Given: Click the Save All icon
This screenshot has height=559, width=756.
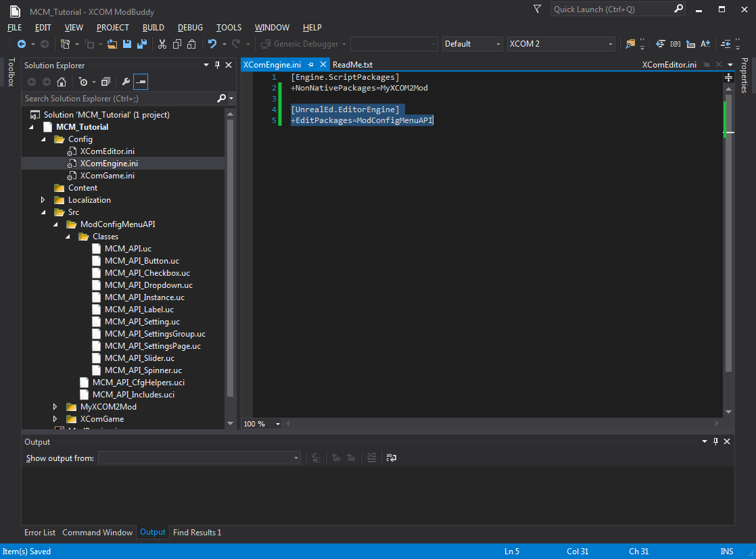Looking at the screenshot, I should 142,44.
